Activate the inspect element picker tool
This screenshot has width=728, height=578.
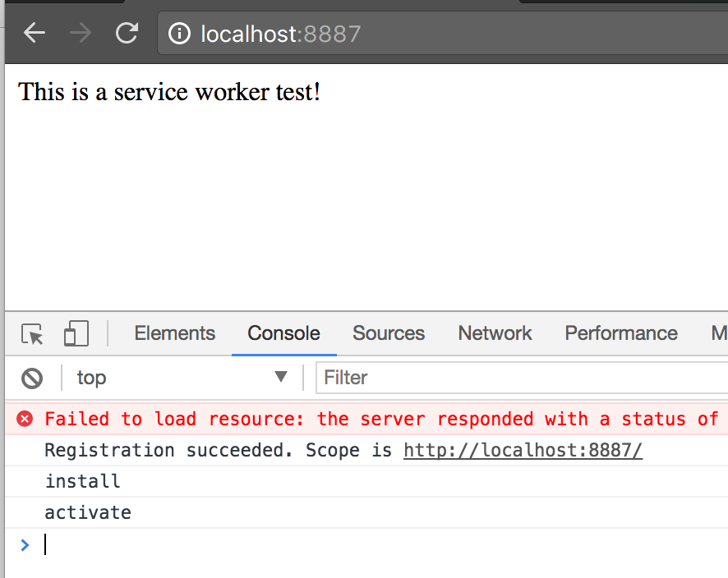click(32, 334)
